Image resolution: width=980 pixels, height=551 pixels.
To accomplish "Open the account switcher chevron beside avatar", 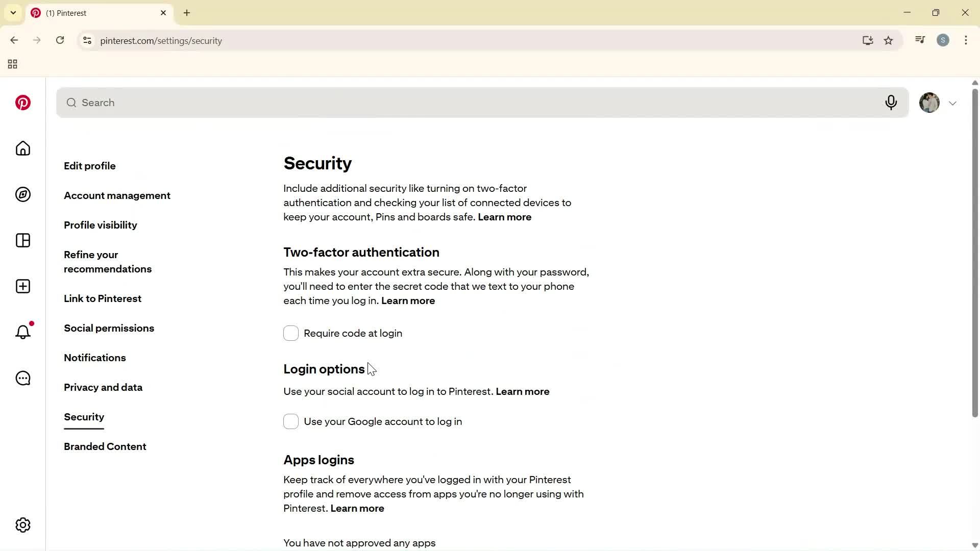I will pyautogui.click(x=953, y=103).
